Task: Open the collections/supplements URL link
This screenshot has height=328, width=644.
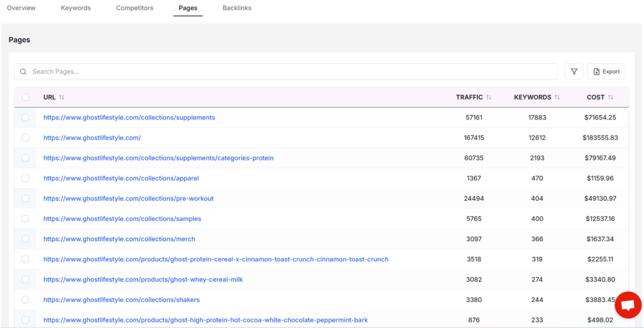Action: pyautogui.click(x=129, y=118)
